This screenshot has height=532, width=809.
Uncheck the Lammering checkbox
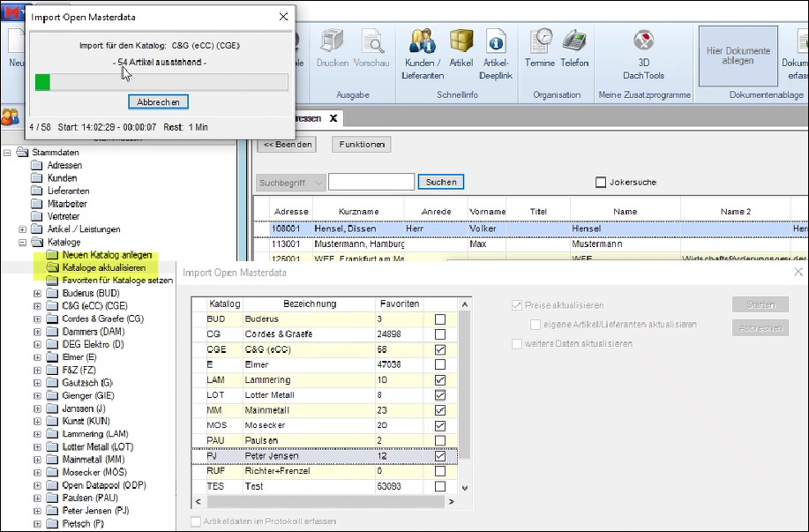click(x=439, y=380)
